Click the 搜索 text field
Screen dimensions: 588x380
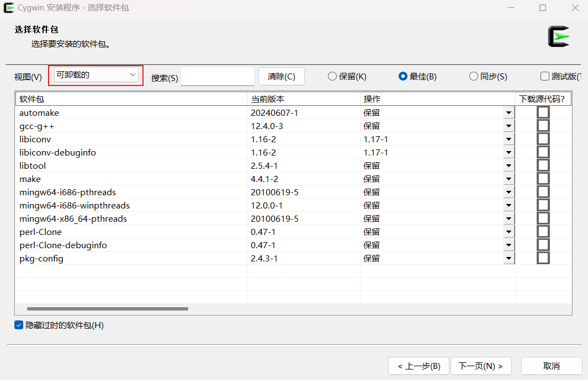coord(218,77)
